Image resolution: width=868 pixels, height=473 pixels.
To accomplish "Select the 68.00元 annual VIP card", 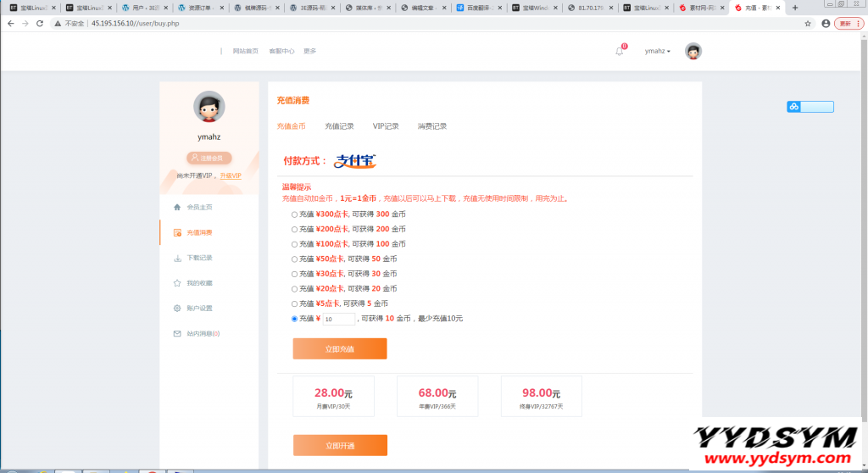I will [x=437, y=397].
